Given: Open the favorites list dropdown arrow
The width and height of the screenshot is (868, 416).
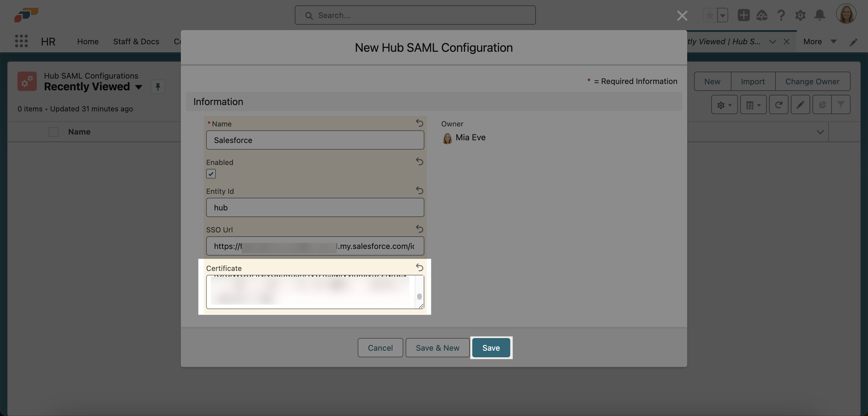Looking at the screenshot, I should [722, 15].
